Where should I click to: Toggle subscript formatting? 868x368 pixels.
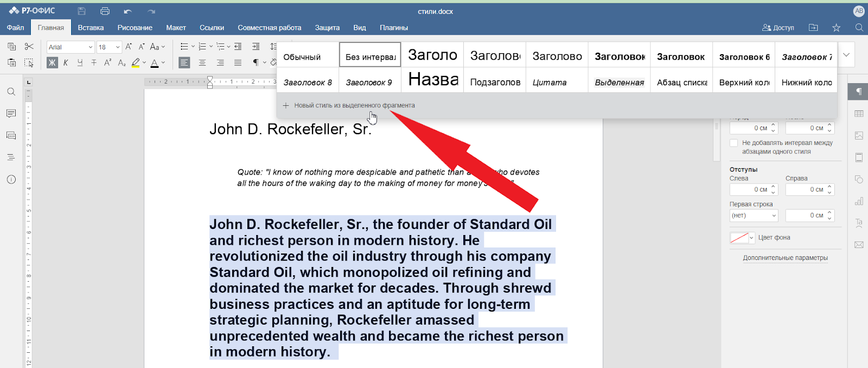(x=122, y=63)
